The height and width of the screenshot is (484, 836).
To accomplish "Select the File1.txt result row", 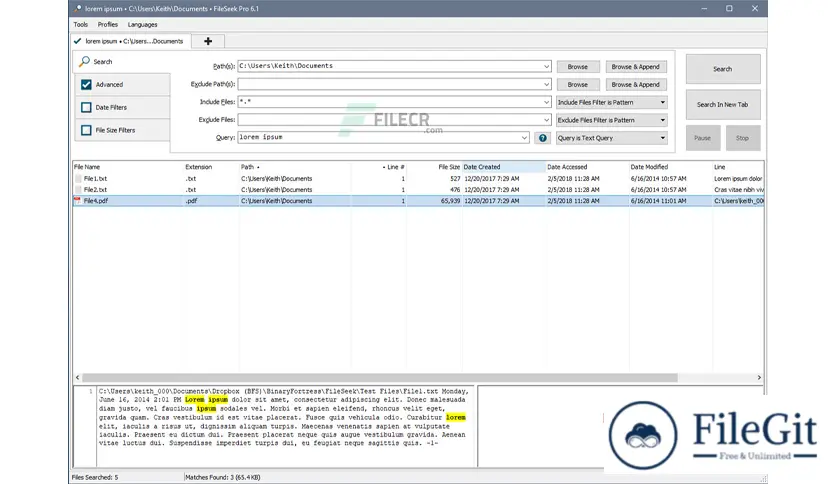I will [x=419, y=179].
